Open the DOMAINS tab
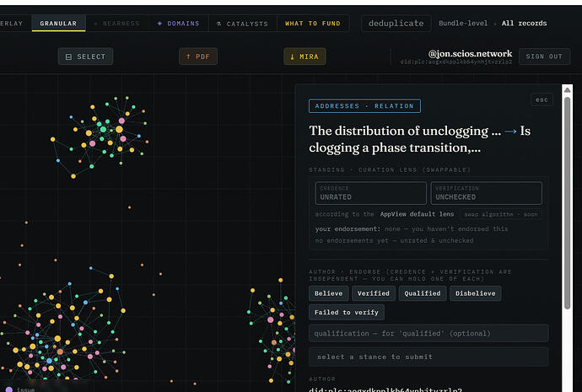582x392 pixels. pyautogui.click(x=179, y=24)
